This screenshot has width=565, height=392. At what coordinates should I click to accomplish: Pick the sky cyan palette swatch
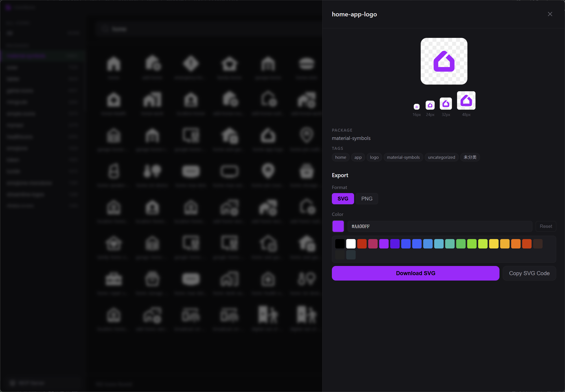tap(439, 244)
